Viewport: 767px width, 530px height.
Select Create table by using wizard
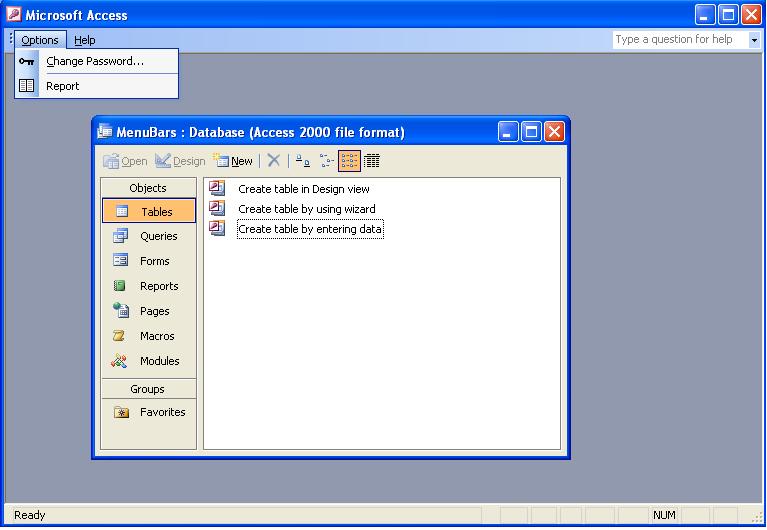pyautogui.click(x=307, y=209)
